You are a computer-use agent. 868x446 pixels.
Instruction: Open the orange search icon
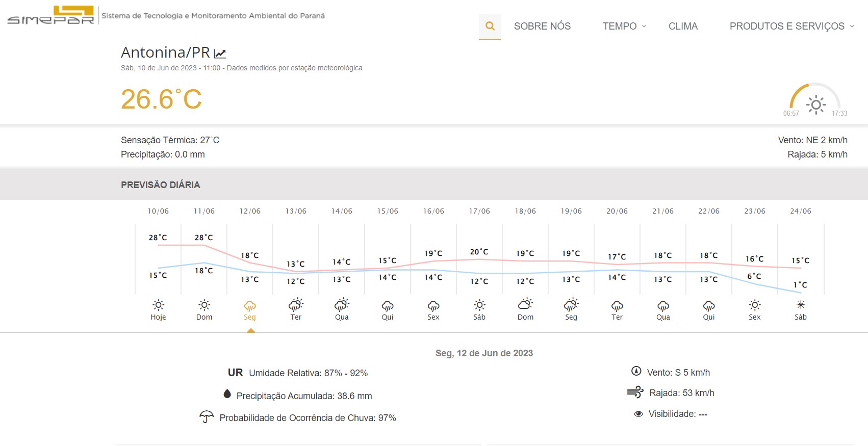click(490, 26)
